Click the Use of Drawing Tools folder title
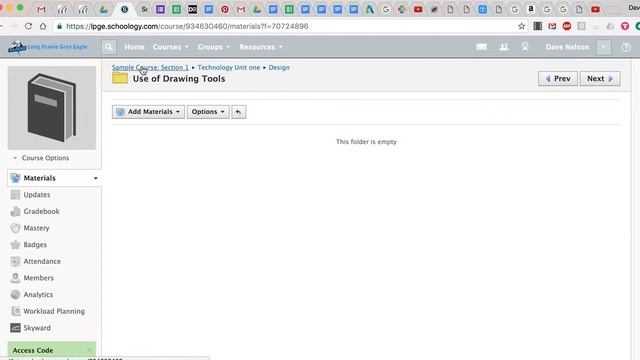 [179, 79]
